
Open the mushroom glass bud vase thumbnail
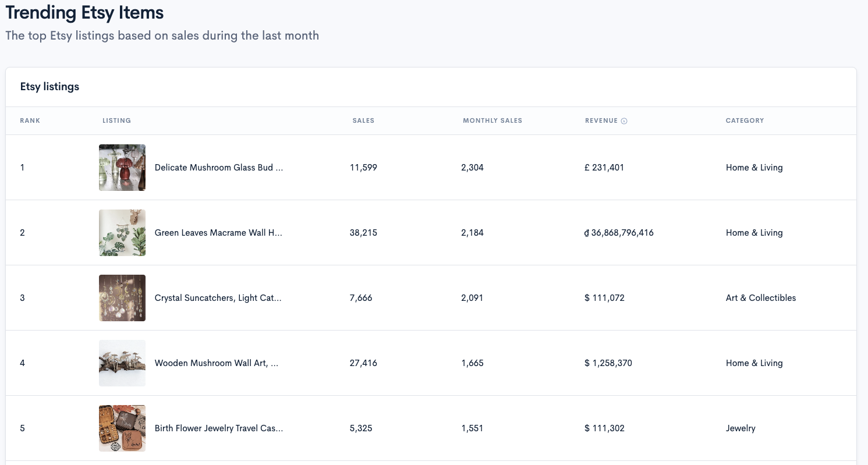click(x=122, y=168)
